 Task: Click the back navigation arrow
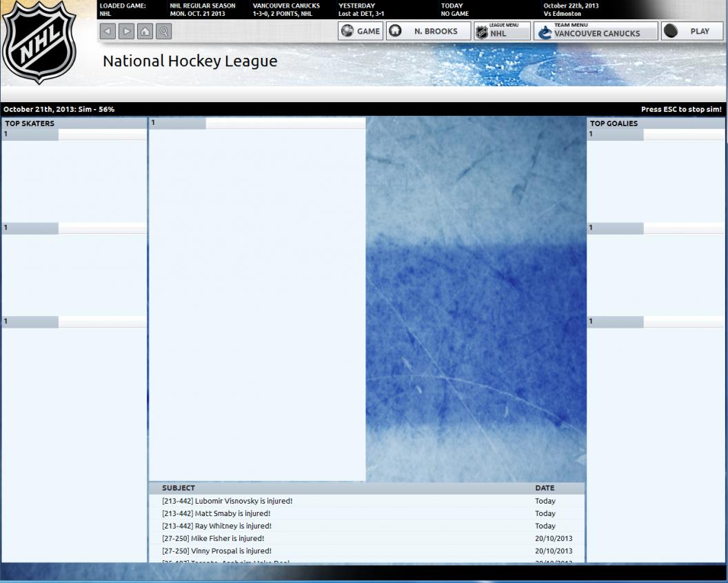(x=108, y=31)
